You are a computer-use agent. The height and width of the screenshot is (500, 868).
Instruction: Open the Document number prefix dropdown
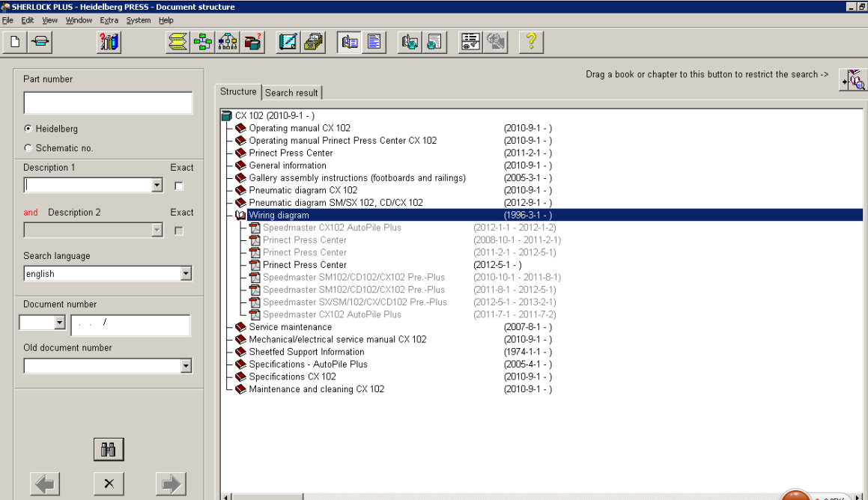[60, 323]
